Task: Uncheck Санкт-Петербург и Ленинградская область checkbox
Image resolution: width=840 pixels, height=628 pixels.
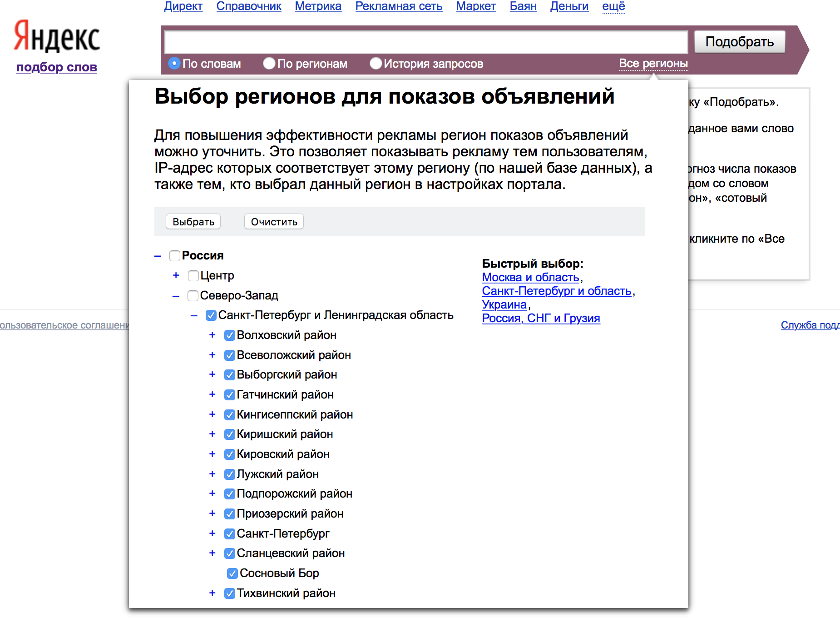Action: click(211, 315)
